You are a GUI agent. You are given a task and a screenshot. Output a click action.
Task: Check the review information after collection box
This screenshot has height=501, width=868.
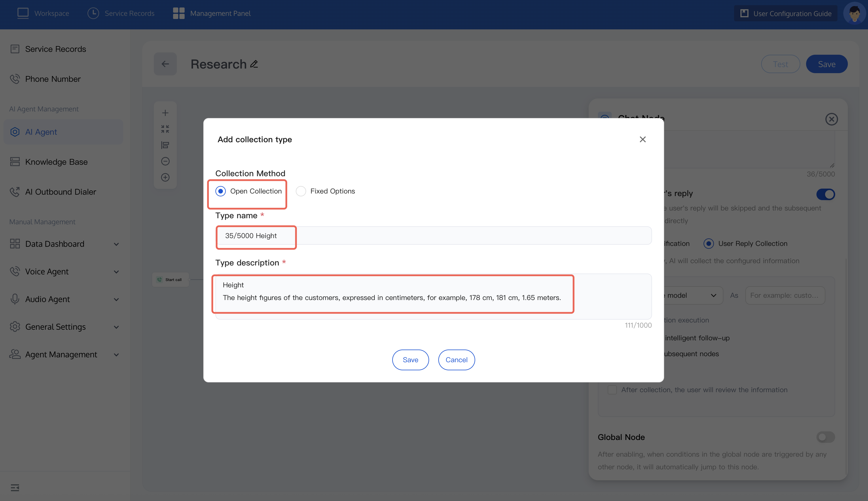[612, 390]
